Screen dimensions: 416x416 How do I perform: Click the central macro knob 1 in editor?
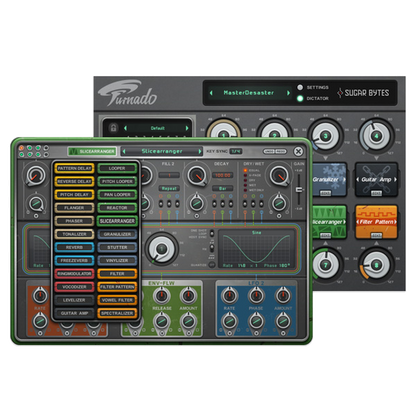click(x=162, y=249)
